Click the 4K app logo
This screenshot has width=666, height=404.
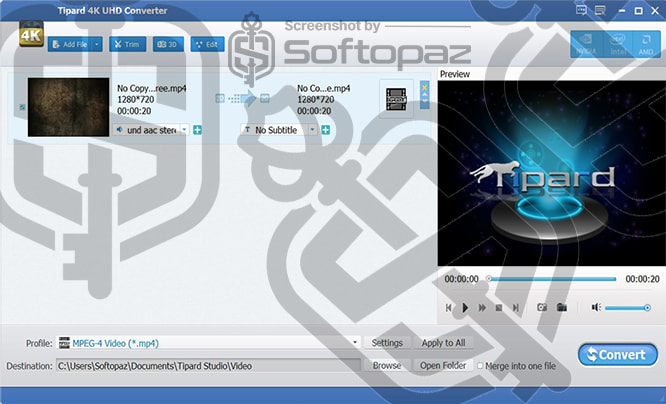pyautogui.click(x=31, y=34)
